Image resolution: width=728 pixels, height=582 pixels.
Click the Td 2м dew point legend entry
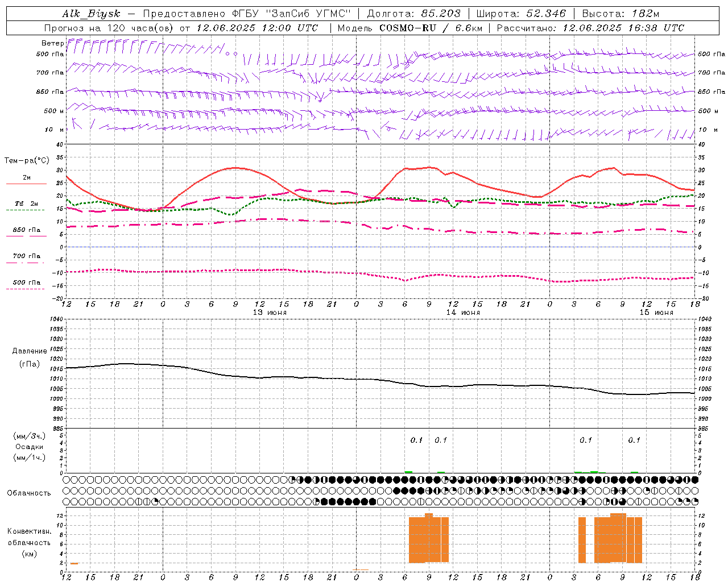pyautogui.click(x=26, y=206)
